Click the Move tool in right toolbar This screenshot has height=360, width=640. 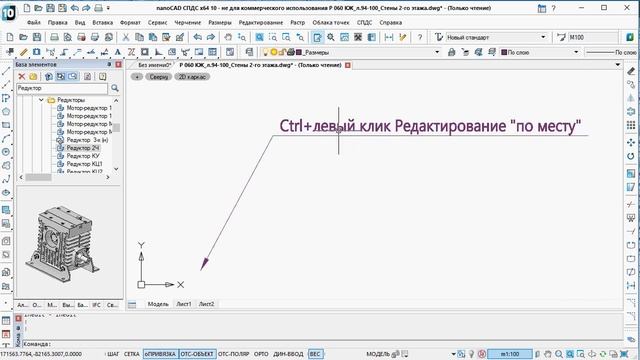point(631,142)
